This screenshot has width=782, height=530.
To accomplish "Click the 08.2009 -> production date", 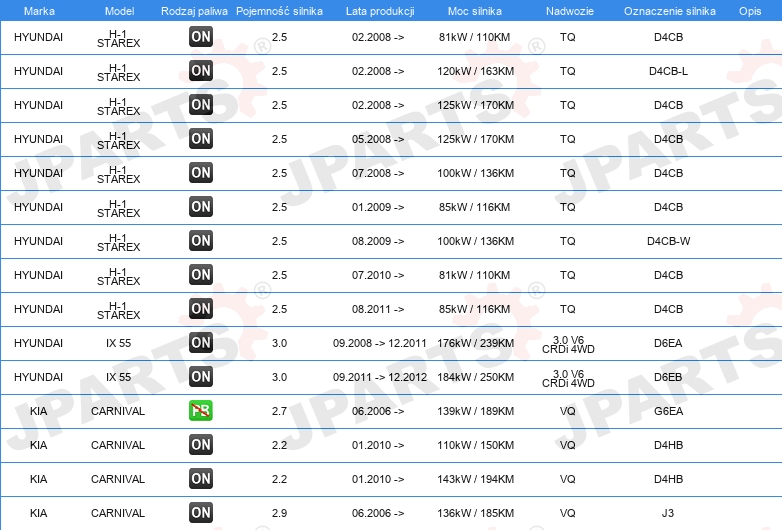I will point(378,241).
